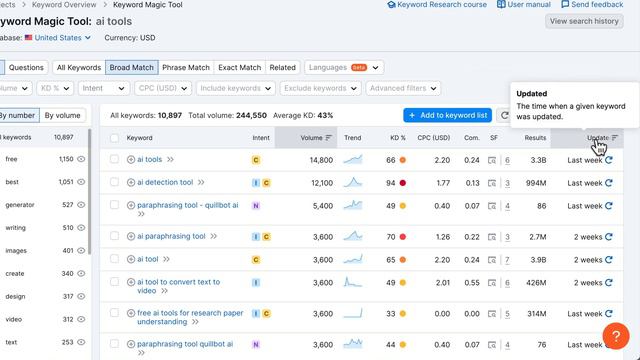Screen dimensions: 640x360
Task: Refresh metrics for 'ai tools' row
Action: click(609, 160)
